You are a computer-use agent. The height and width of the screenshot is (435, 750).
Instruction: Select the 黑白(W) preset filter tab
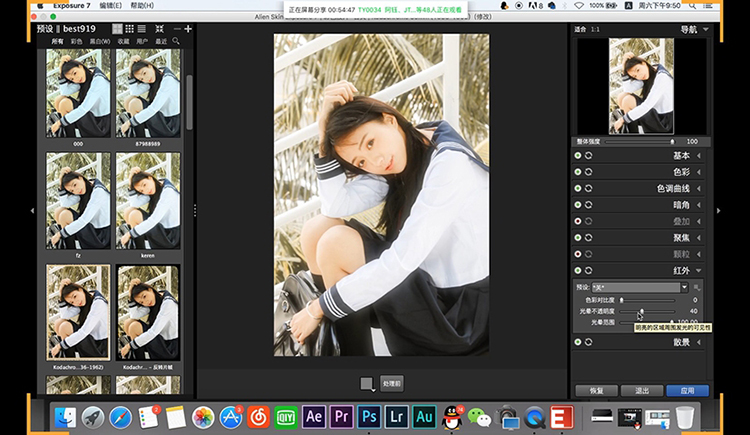click(x=100, y=42)
